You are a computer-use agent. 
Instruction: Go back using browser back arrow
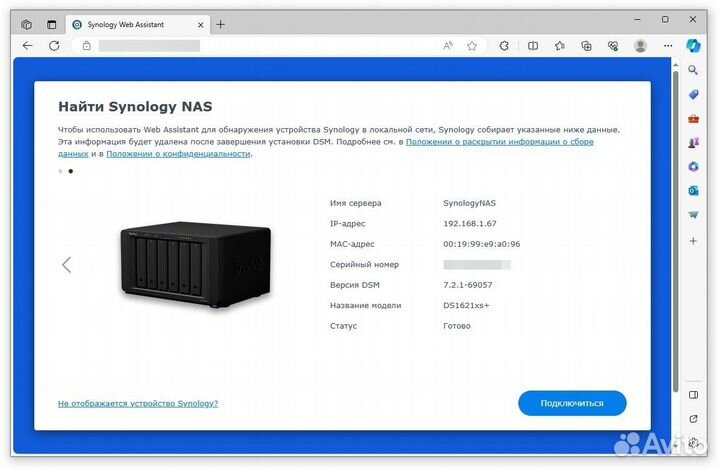28,45
